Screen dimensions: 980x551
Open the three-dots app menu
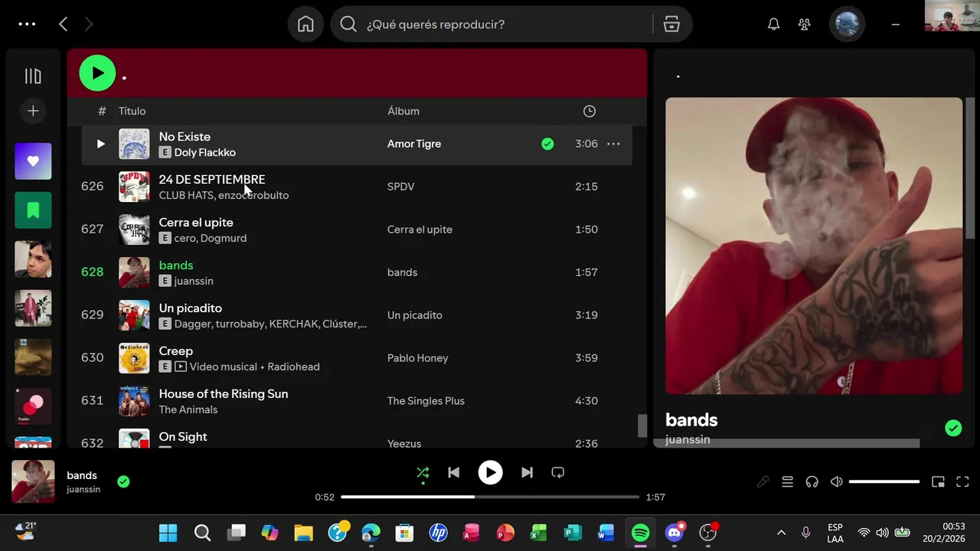click(27, 24)
